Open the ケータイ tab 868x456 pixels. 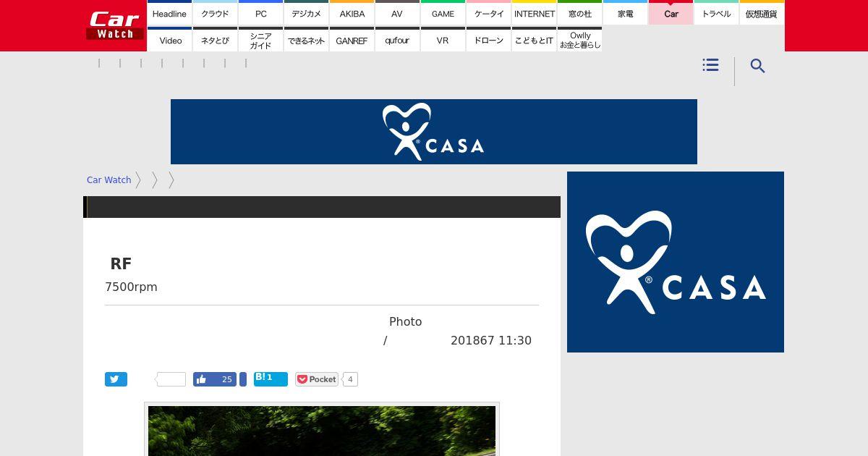tap(488, 13)
